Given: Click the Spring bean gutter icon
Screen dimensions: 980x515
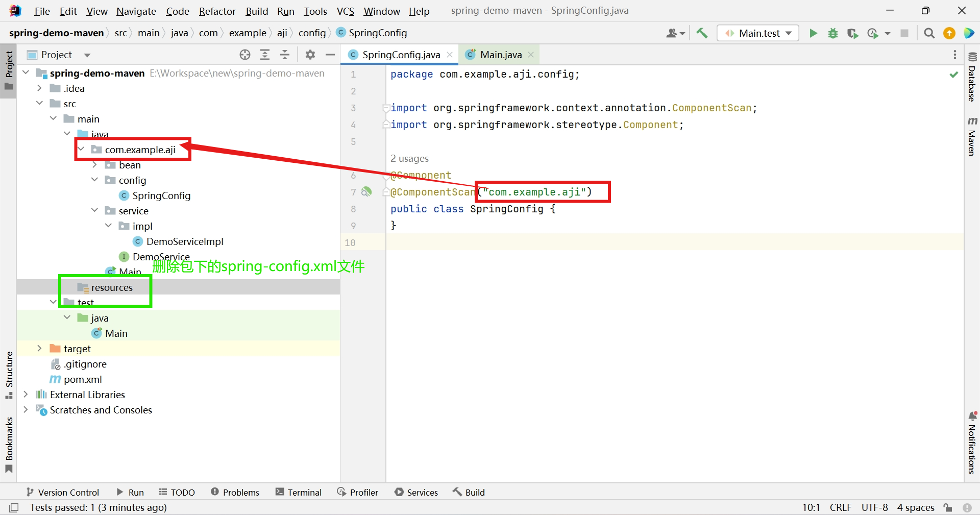Looking at the screenshot, I should pyautogui.click(x=366, y=192).
